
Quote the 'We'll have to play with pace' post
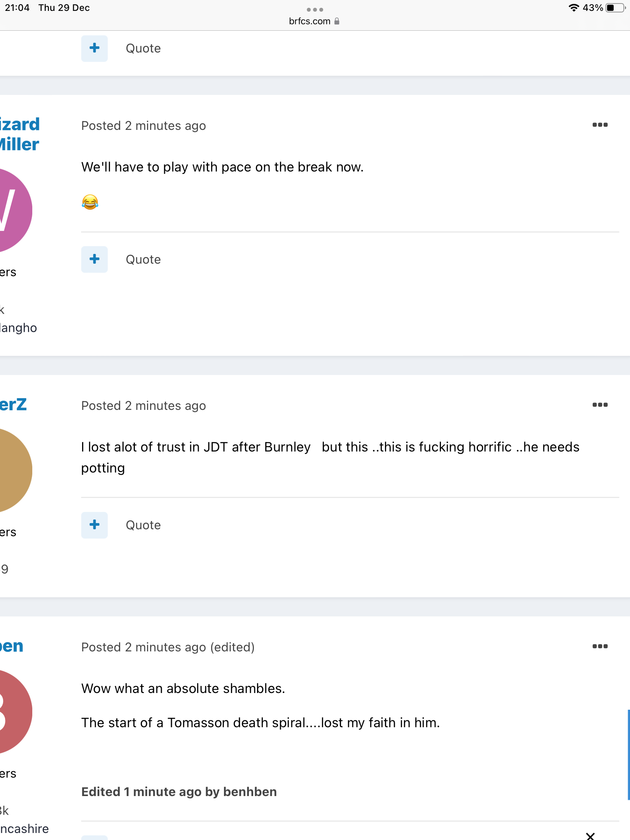pyautogui.click(x=143, y=259)
